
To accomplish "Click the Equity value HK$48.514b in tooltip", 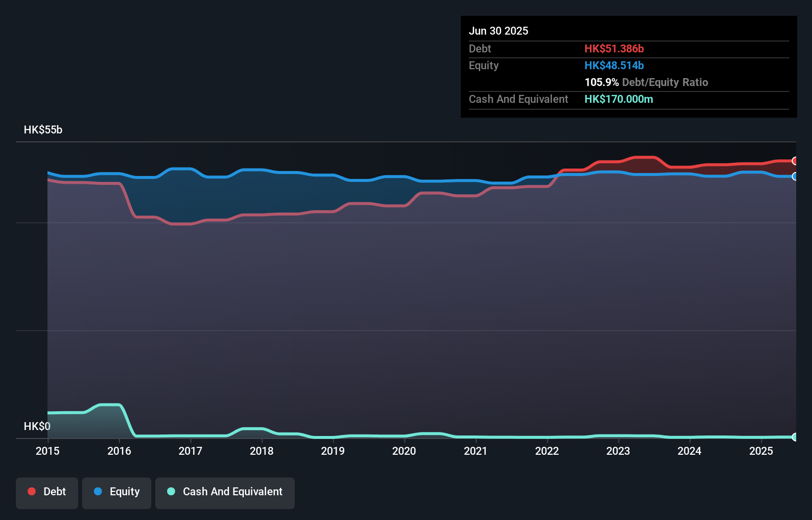I will (614, 65).
